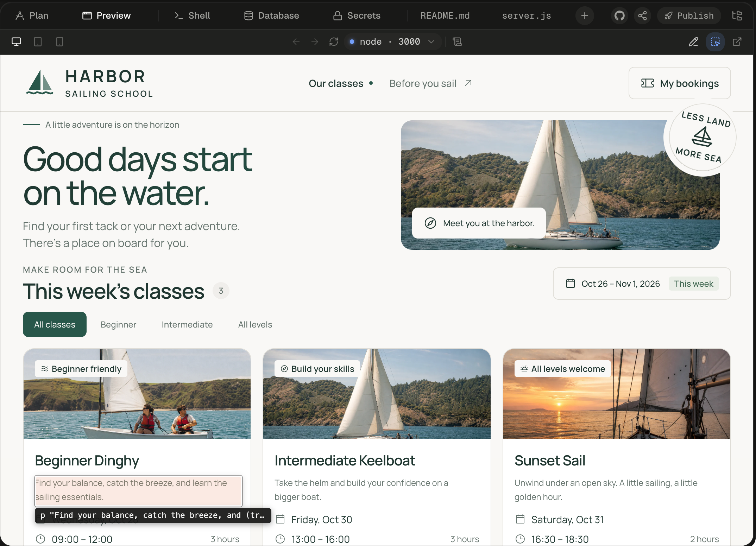Open the Oct 26 – Nov 1 date picker
This screenshot has height=546, width=756.
coord(642,284)
